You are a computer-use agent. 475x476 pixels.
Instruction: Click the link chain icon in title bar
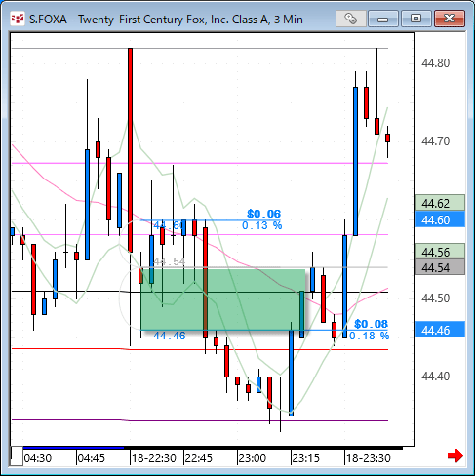[x=350, y=19]
